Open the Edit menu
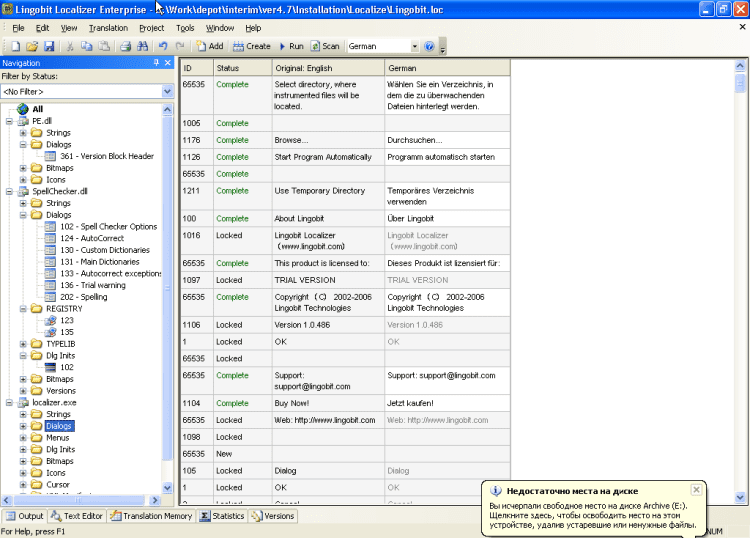The height and width of the screenshot is (538, 750). (x=43, y=28)
